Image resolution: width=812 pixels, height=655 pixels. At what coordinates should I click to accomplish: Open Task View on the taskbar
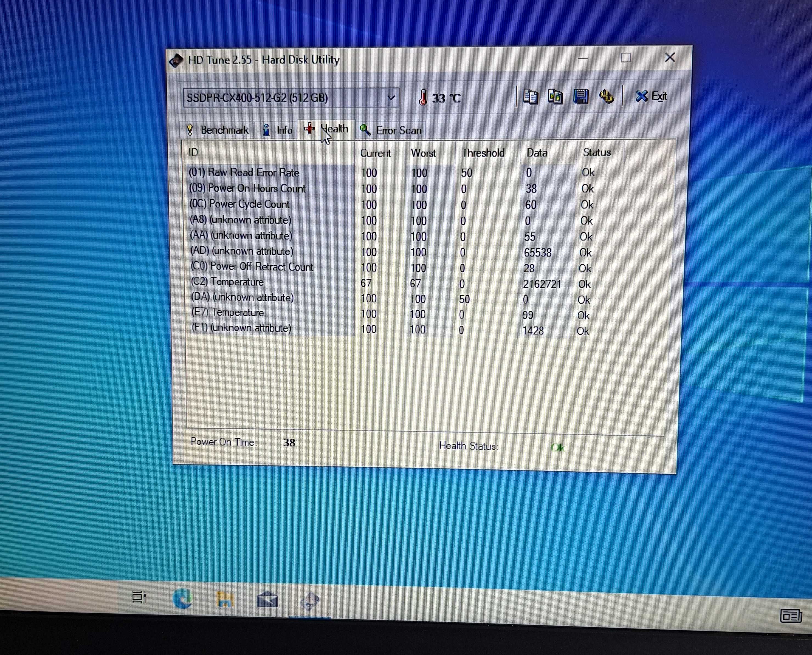(139, 597)
